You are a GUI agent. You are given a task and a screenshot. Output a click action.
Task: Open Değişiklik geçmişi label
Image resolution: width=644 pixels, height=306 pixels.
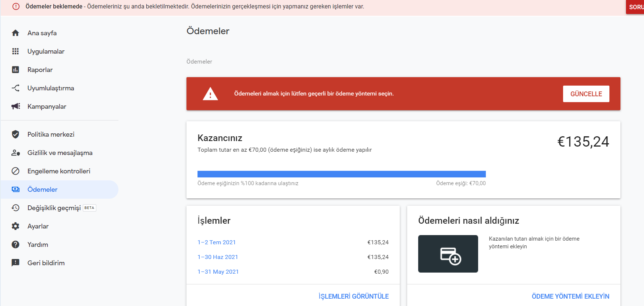(x=54, y=208)
